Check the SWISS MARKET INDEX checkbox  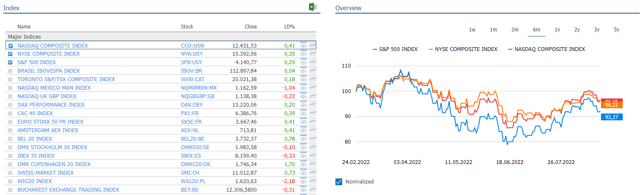click(11, 173)
